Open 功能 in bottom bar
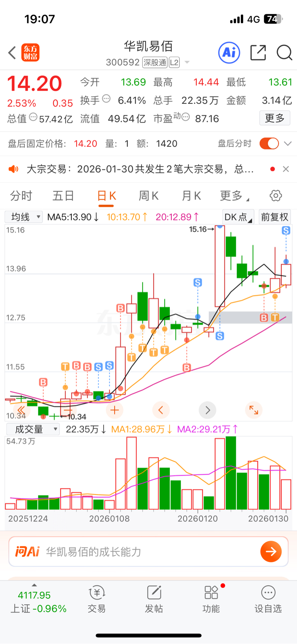The height and width of the screenshot is (644, 297). [211, 599]
